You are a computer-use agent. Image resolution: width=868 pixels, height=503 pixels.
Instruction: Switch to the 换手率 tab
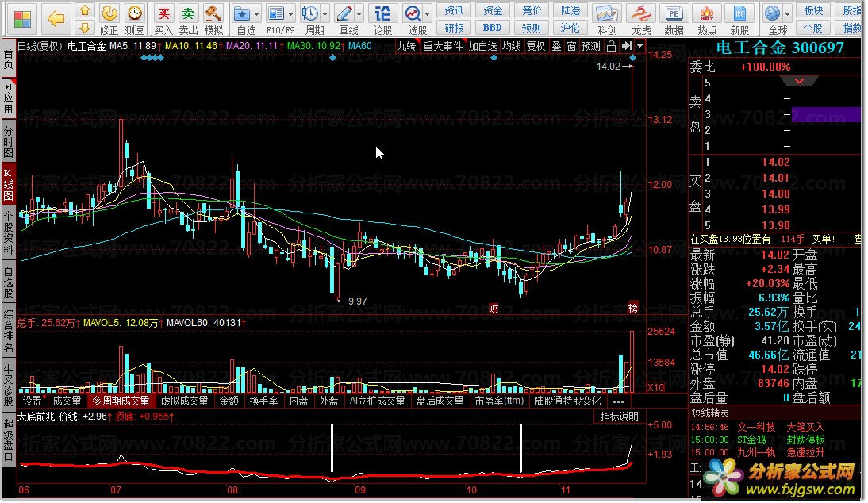tap(263, 401)
